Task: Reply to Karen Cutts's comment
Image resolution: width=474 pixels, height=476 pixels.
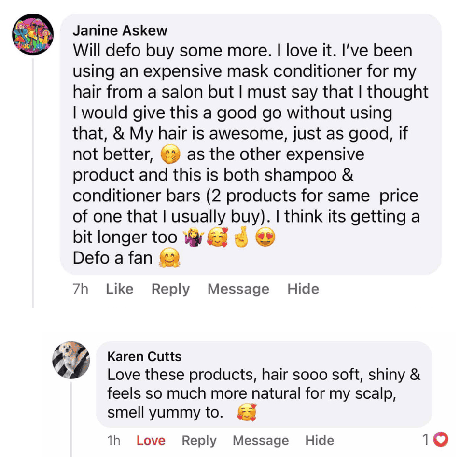Action: (x=199, y=440)
